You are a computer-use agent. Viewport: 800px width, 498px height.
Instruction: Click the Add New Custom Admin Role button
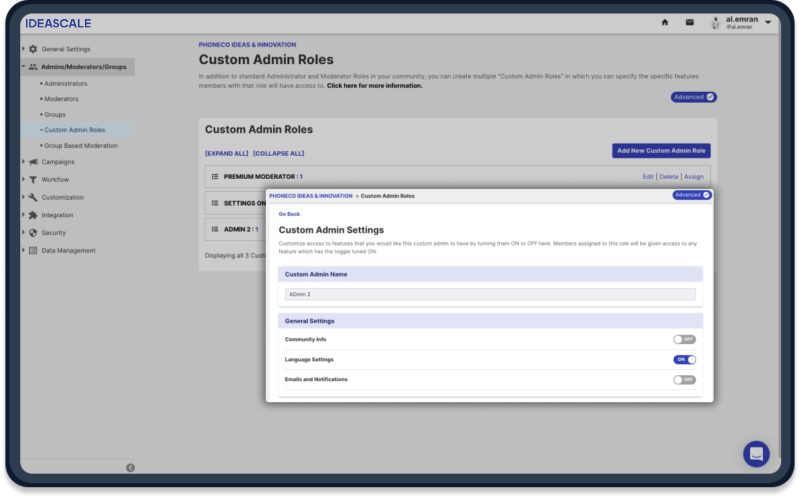click(661, 151)
